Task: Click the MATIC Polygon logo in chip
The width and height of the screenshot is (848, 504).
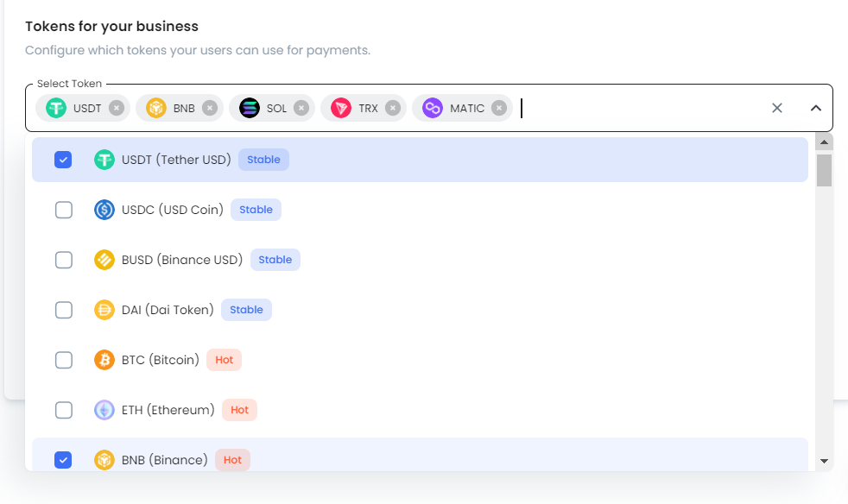Action: (x=433, y=108)
